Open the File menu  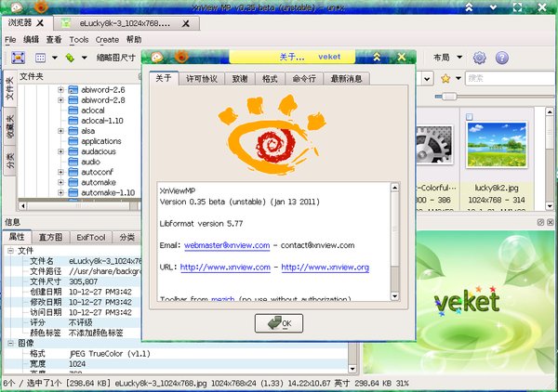tap(10, 39)
